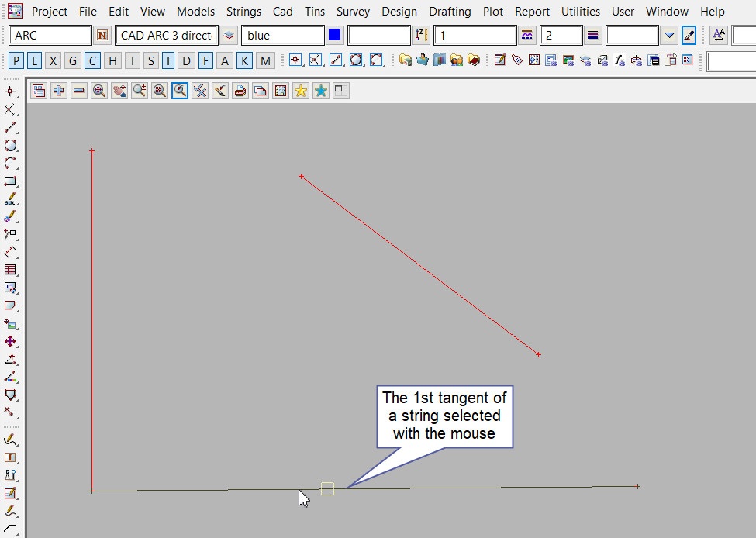This screenshot has width=756, height=538.
Task: Click the yellow star view icon
Action: pos(300,91)
